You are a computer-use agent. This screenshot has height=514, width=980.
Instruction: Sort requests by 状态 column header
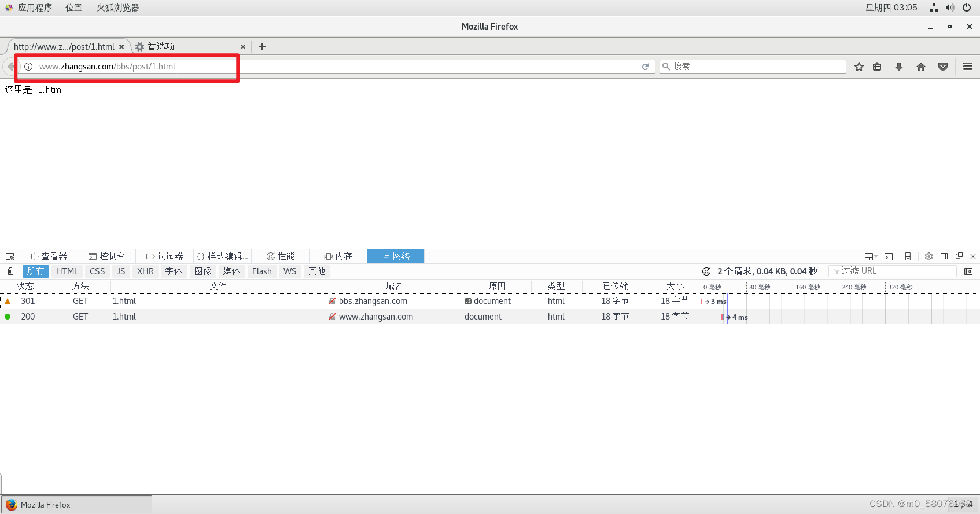point(25,287)
